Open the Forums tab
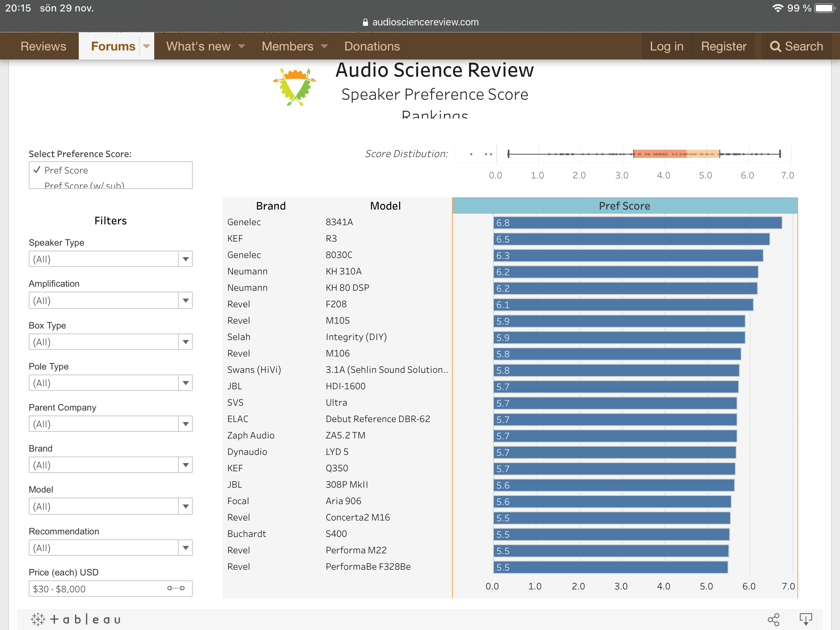840x630 pixels. [x=113, y=46]
